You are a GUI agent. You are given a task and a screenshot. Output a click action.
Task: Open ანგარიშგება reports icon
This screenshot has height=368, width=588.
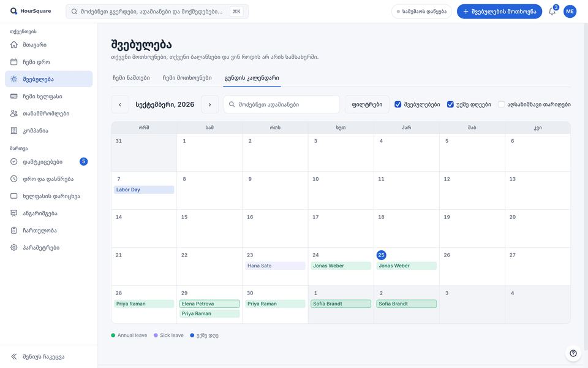click(x=14, y=213)
